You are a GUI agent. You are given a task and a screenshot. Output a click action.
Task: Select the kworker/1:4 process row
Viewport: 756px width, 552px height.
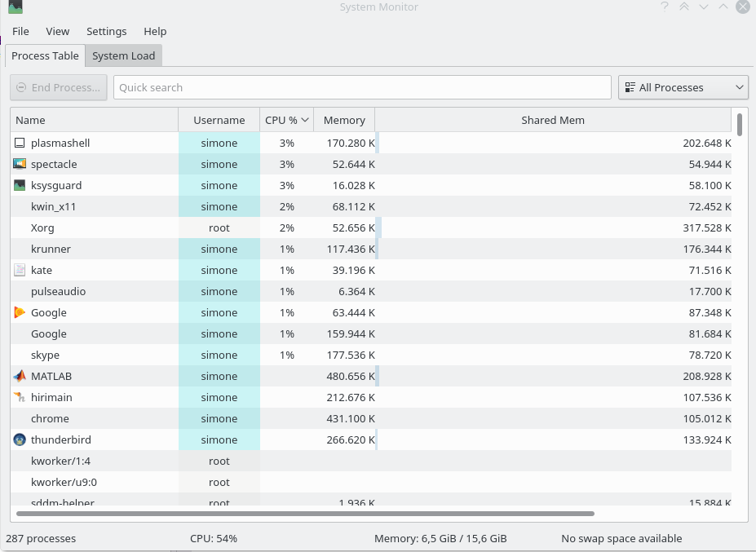371,461
